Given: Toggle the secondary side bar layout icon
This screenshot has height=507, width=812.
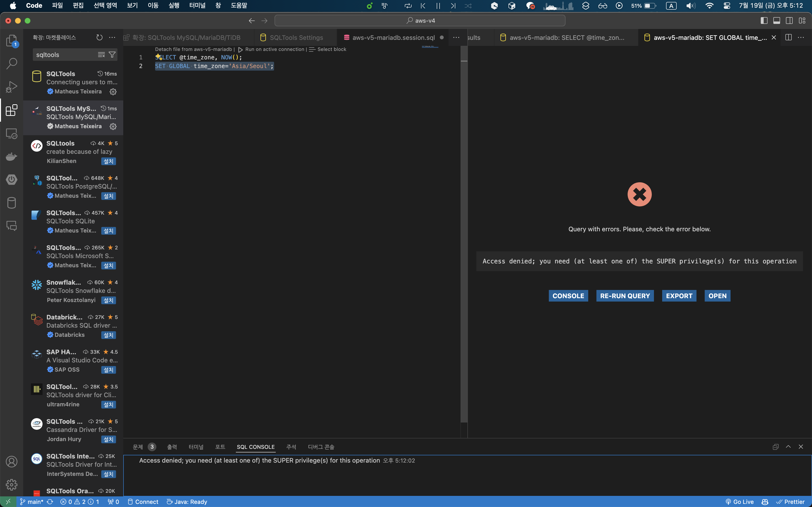Looking at the screenshot, I should click(x=789, y=21).
